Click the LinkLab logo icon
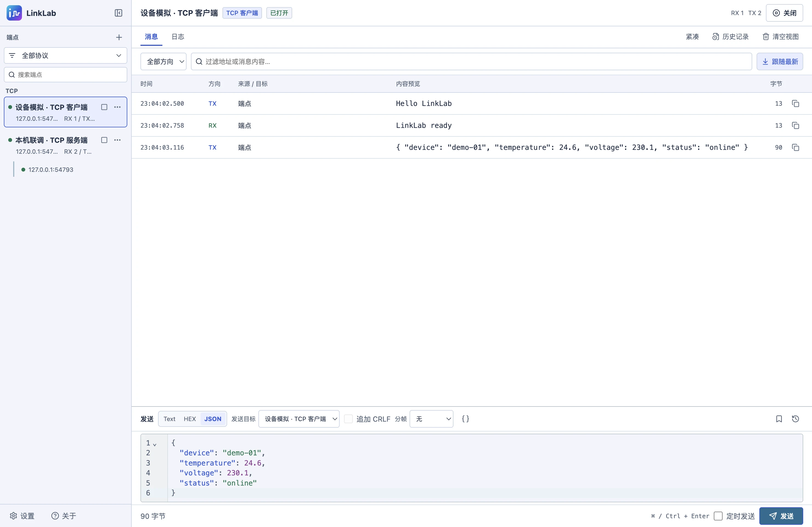 tap(14, 13)
